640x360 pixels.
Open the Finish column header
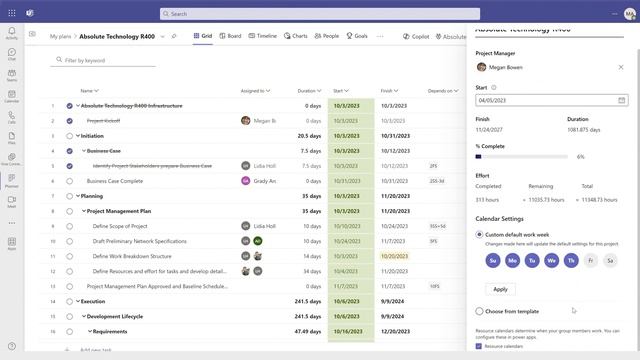tap(389, 91)
